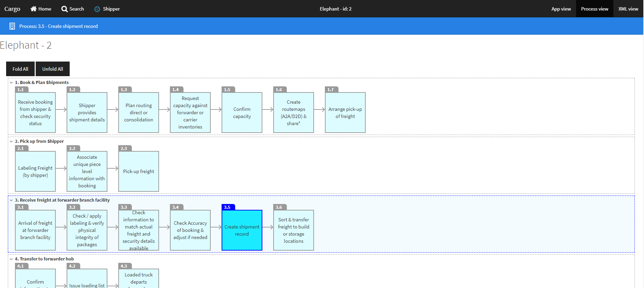The height and width of the screenshot is (288, 644).
Task: Click the Home house icon
Action: click(33, 9)
